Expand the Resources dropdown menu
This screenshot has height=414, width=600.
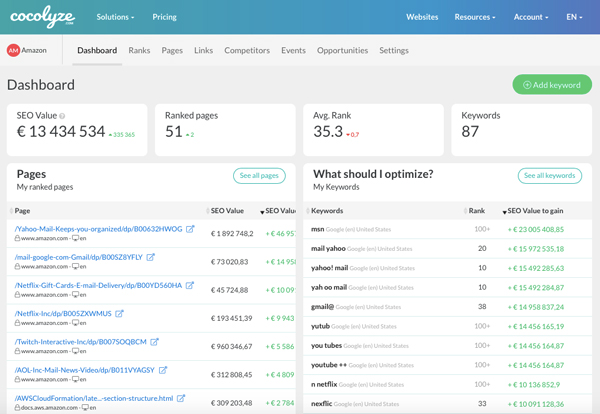pyautogui.click(x=475, y=17)
